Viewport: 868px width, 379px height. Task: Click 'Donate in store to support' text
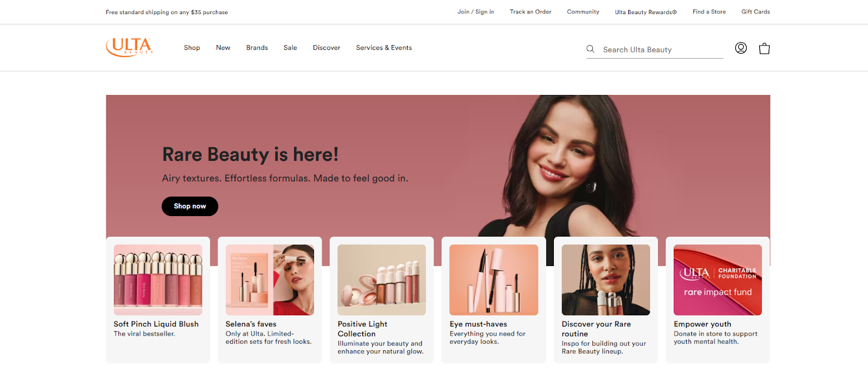(716, 334)
